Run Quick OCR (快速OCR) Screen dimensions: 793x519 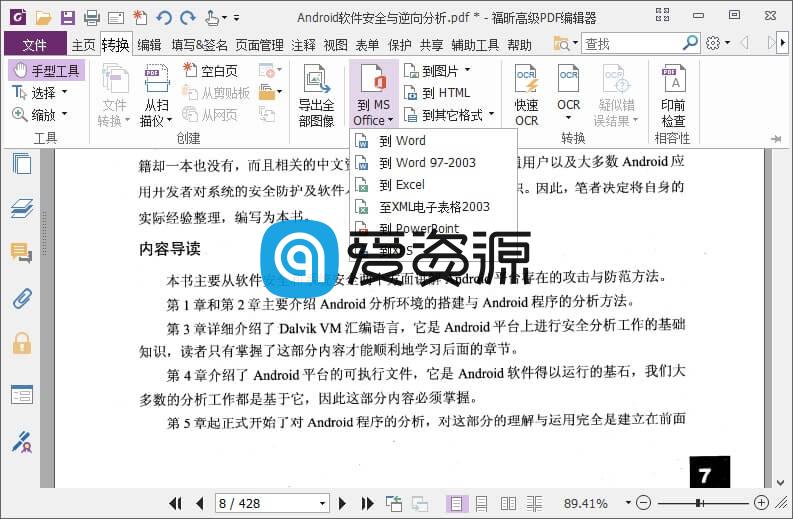tap(526, 95)
